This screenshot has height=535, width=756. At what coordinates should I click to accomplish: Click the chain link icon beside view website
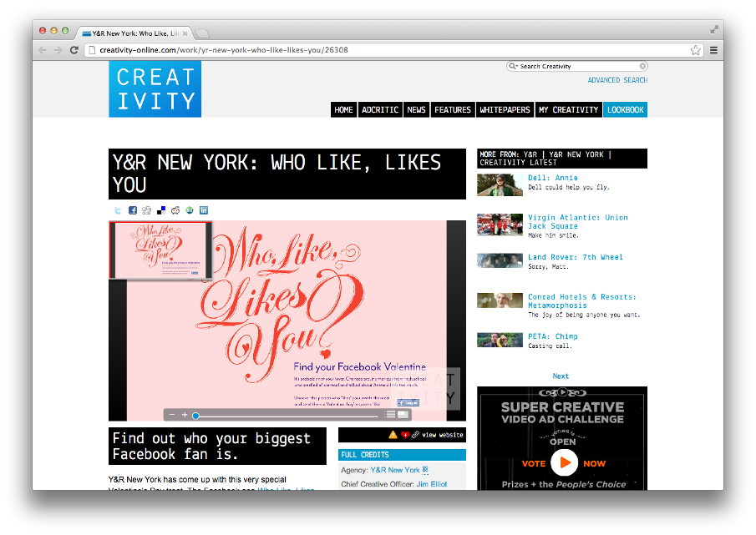click(x=416, y=435)
